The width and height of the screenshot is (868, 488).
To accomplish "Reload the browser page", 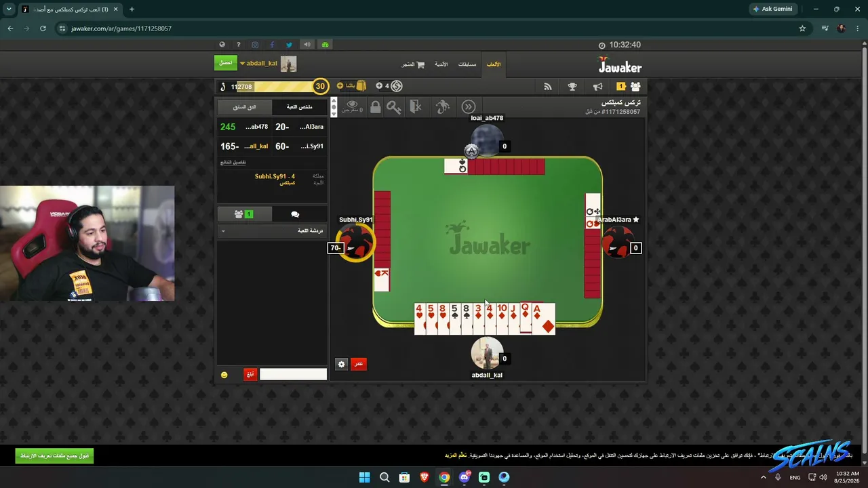I will [43, 28].
